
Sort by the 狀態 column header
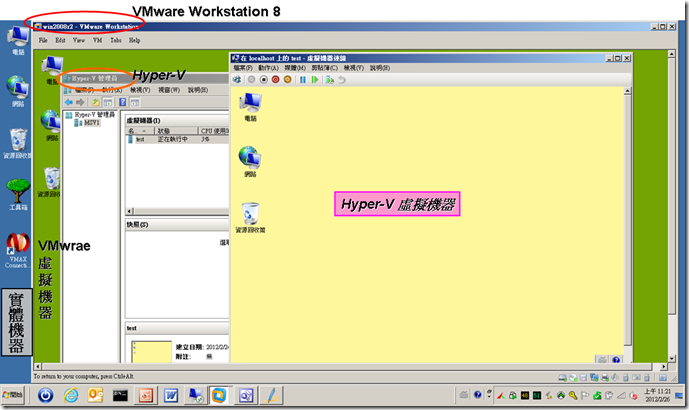176,131
